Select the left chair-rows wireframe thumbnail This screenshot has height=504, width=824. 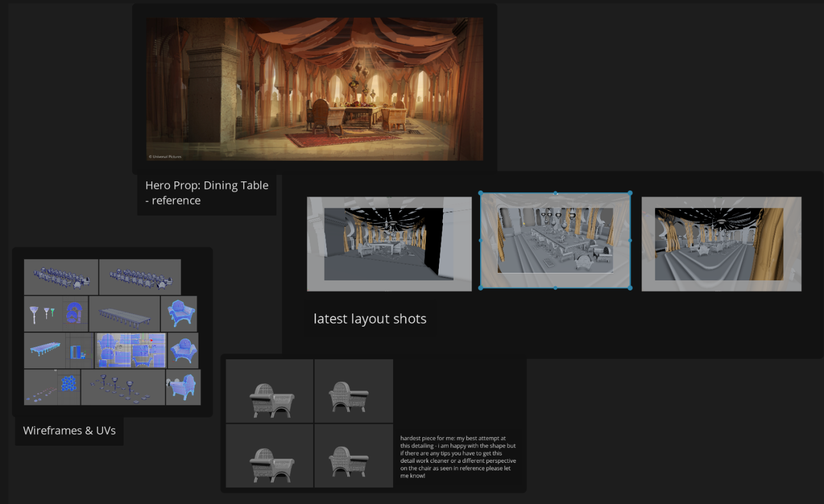click(61, 277)
